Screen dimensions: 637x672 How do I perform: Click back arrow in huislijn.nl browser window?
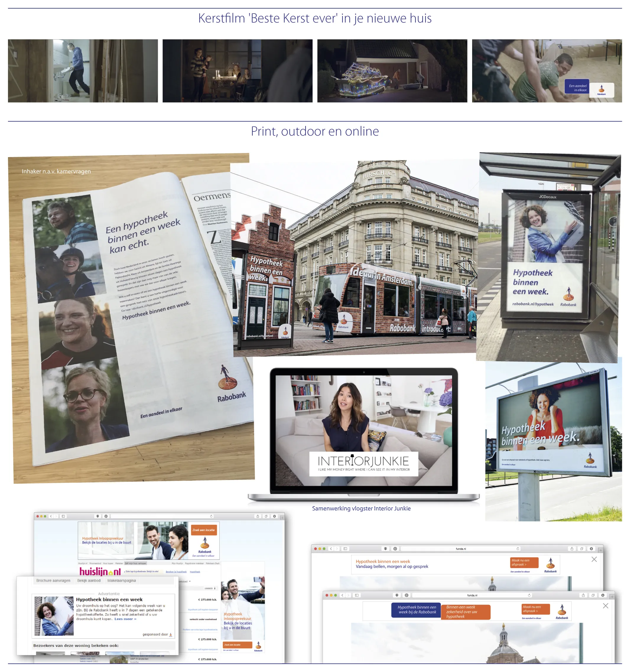pyautogui.click(x=51, y=516)
